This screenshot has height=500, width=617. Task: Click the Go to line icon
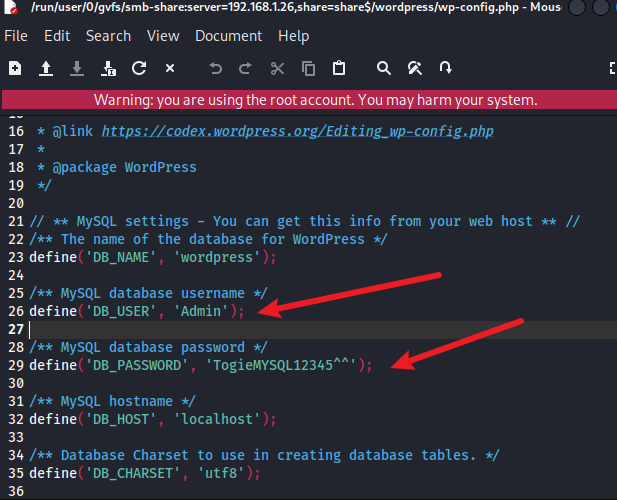[445, 68]
